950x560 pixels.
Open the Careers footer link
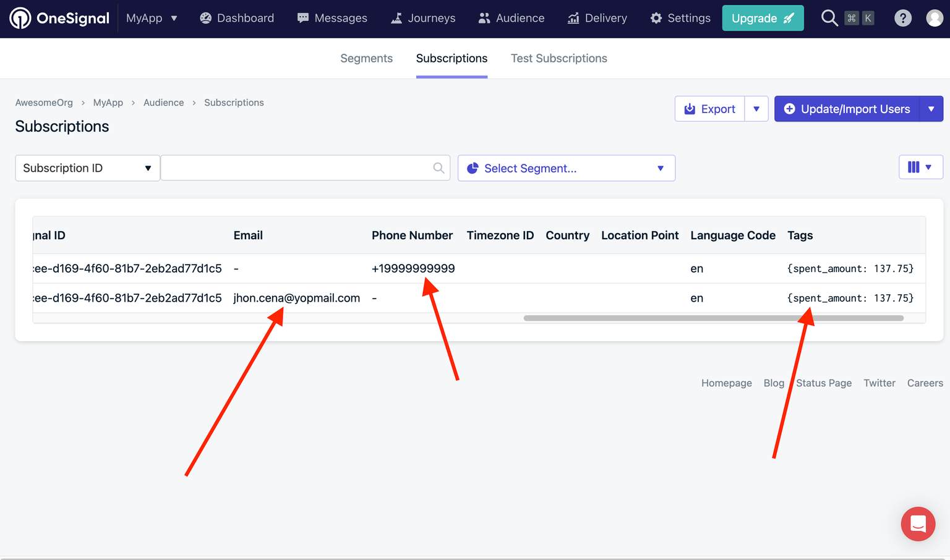pos(925,383)
